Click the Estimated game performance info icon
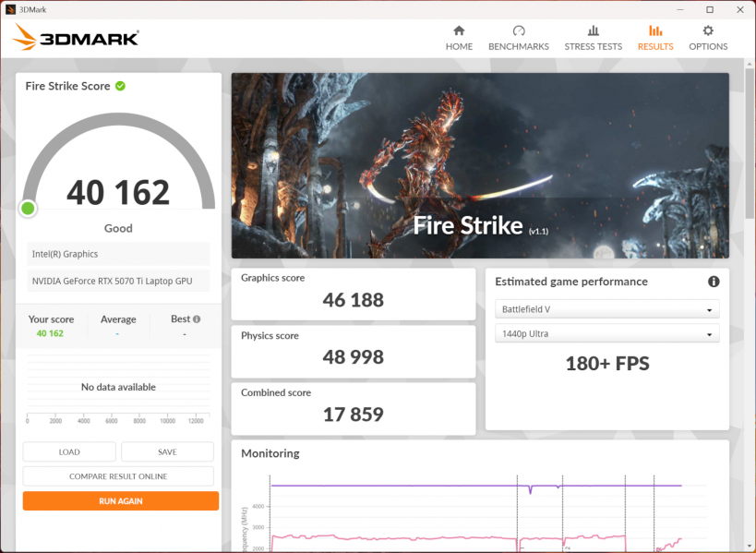The image size is (756, 553). pos(713,282)
